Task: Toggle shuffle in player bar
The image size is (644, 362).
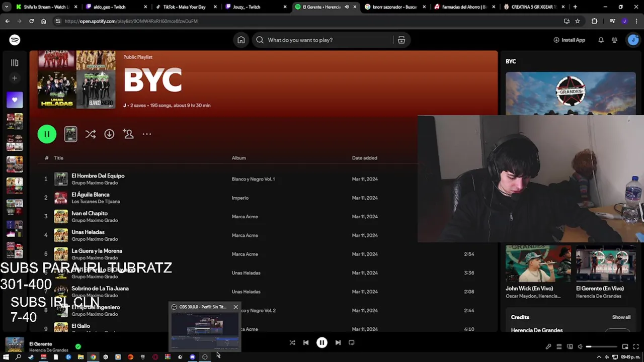Action: (x=292, y=342)
